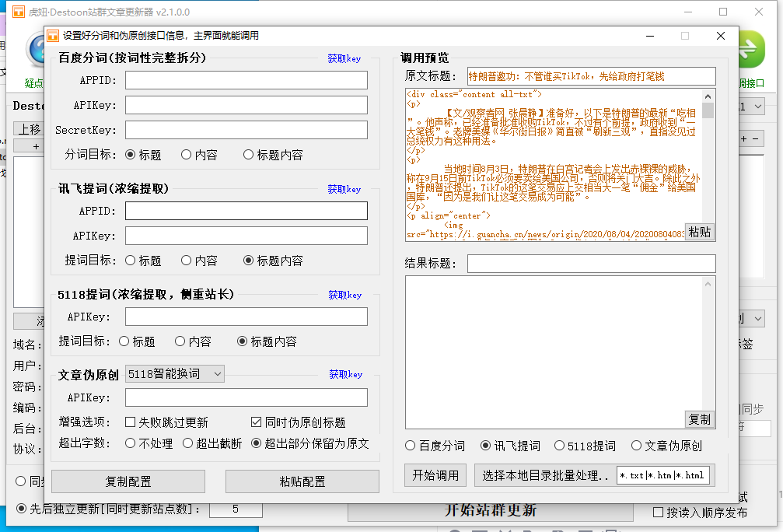Switch the preview mode to 文章伪原创
The height and width of the screenshot is (532, 783).
(x=637, y=446)
